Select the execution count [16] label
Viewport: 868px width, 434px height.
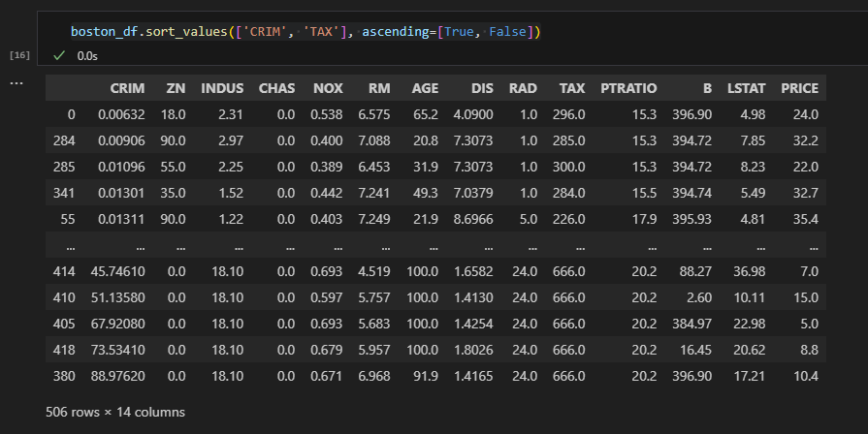click(20, 54)
